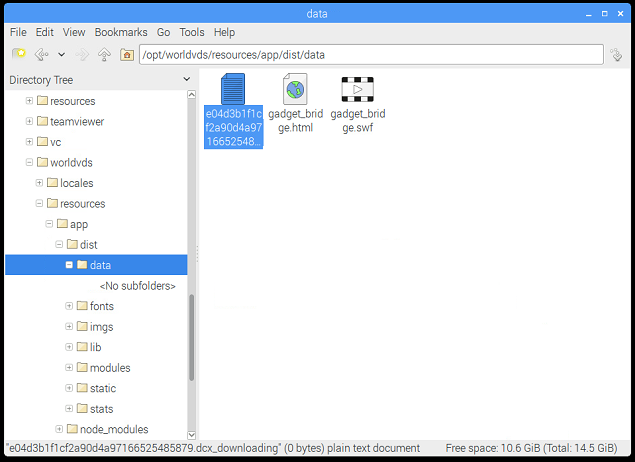The width and height of the screenshot is (635, 462).
Task: Collapse the selected data folder
Action: pos(69,265)
